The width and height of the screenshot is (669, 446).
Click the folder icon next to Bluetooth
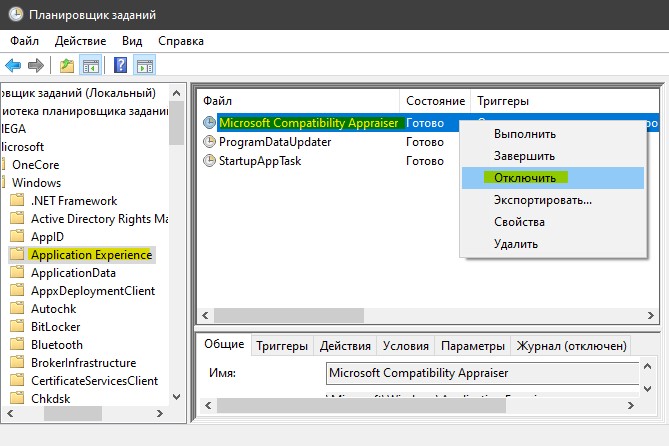tap(17, 344)
